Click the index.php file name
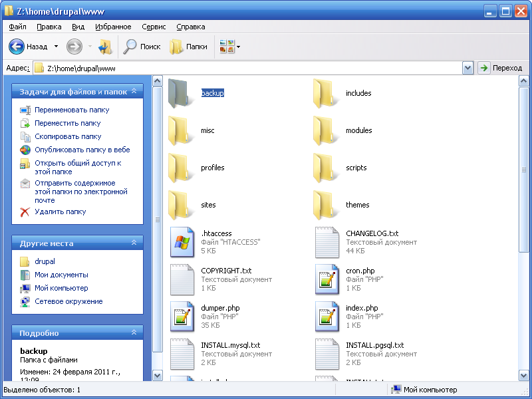532x399 pixels. pyautogui.click(x=362, y=308)
